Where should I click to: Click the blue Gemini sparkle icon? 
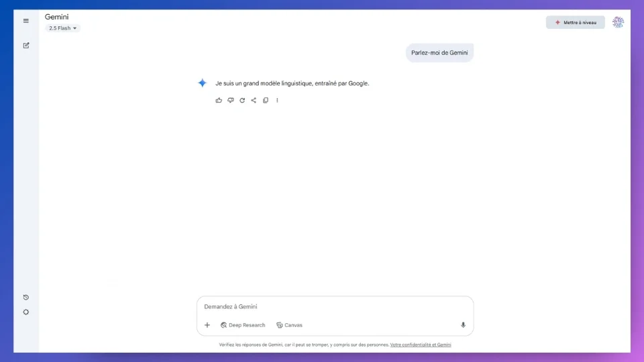pos(202,83)
